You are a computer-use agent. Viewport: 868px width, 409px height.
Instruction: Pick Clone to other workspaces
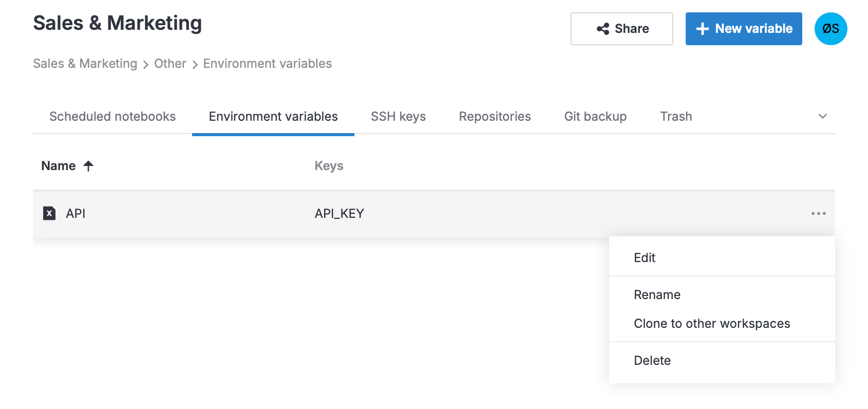coord(712,323)
